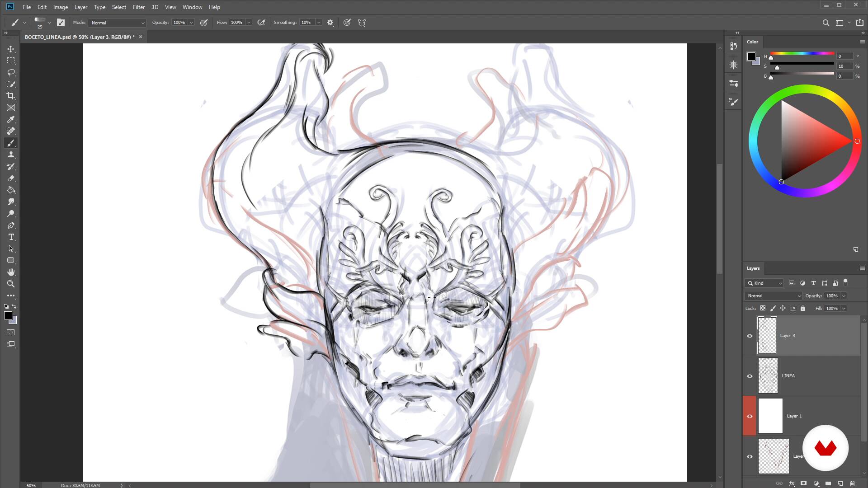868x488 pixels.
Task: Select the Horizontal Type tool
Action: (11, 237)
